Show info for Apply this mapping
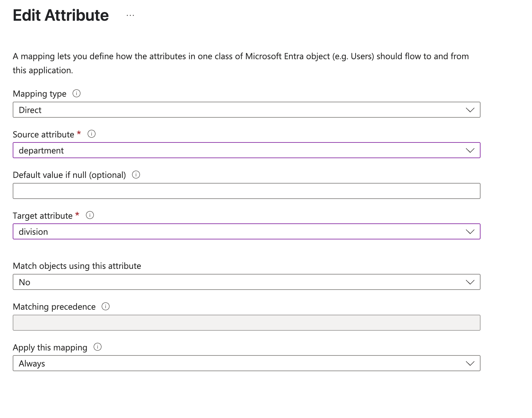Viewport: 532px width, 418px height. coord(98,347)
